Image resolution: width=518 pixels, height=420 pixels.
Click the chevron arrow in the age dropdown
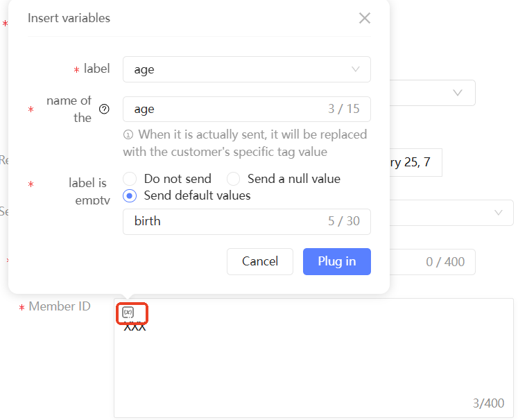point(356,69)
